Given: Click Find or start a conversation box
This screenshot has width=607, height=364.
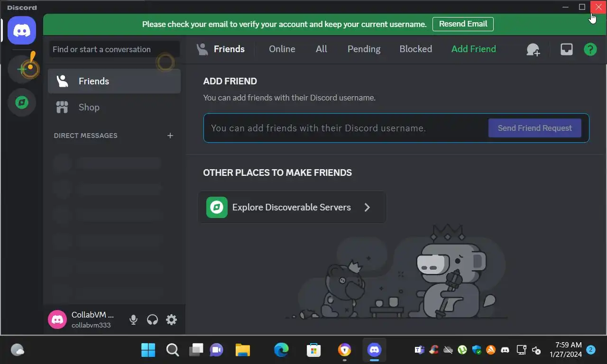Looking at the screenshot, I should (114, 49).
